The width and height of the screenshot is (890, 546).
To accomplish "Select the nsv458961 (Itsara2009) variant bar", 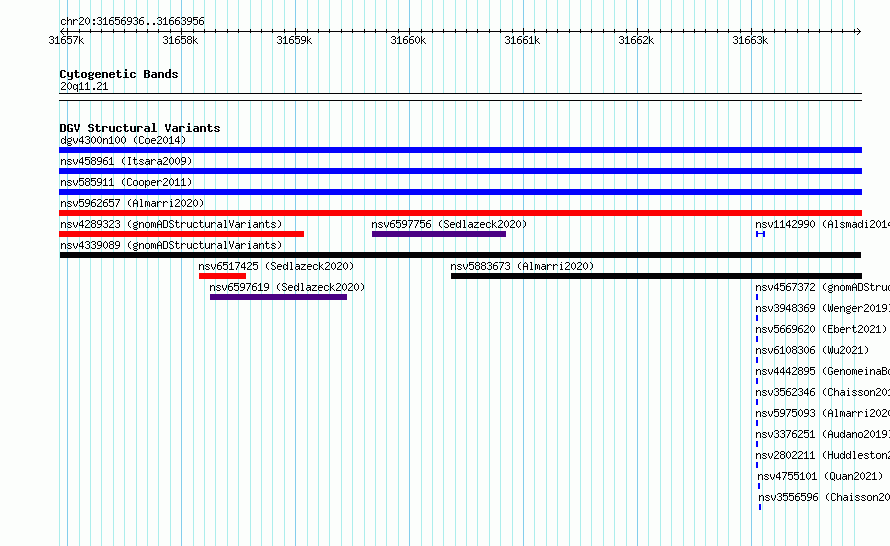I will [460, 171].
